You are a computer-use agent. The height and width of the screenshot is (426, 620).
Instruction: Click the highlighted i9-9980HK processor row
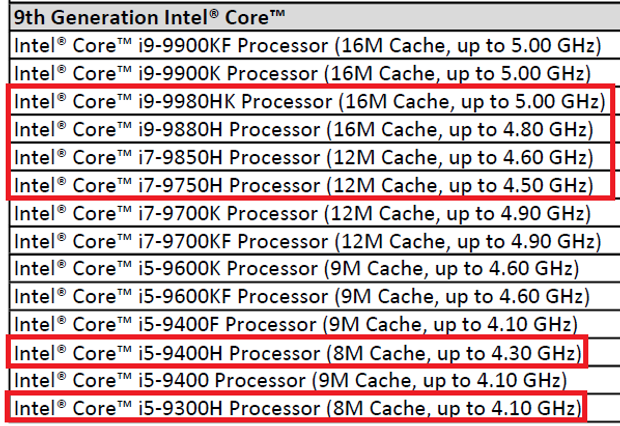[306, 101]
